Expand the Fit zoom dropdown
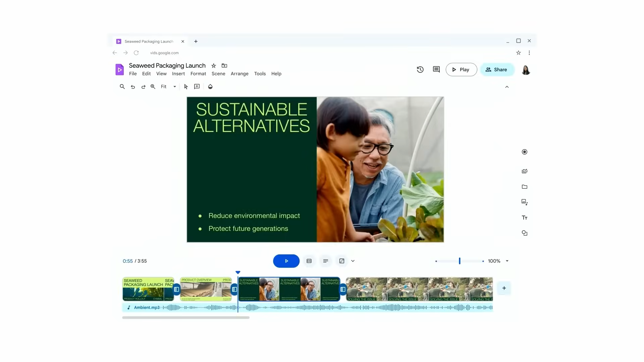Viewport: 644px width, 362px height. click(x=174, y=87)
